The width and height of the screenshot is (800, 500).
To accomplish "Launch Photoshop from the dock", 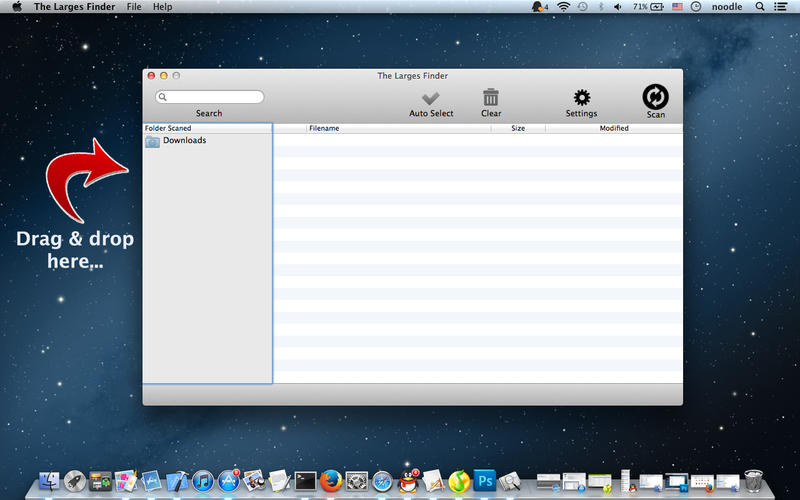I will [x=485, y=480].
